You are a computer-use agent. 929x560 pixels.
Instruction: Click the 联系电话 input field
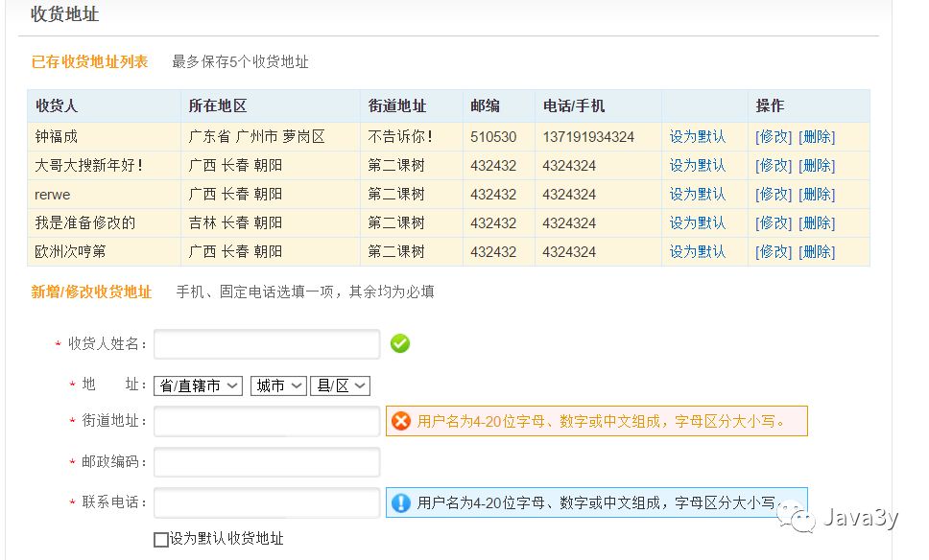[267, 502]
